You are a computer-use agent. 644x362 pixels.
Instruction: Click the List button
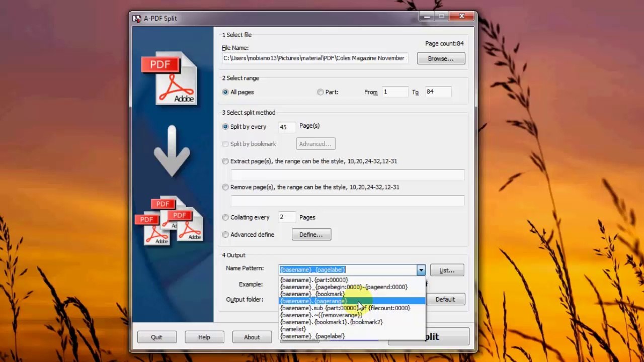pos(447,270)
